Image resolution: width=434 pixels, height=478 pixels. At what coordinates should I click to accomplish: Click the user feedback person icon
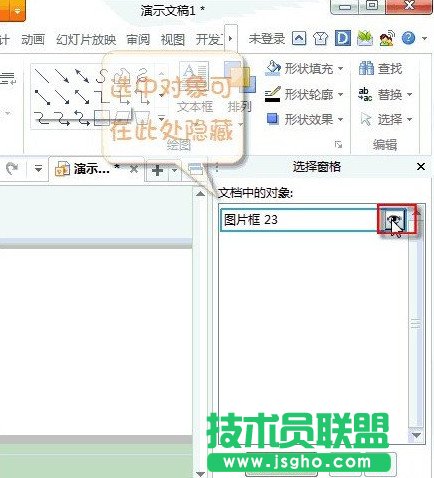(387, 39)
